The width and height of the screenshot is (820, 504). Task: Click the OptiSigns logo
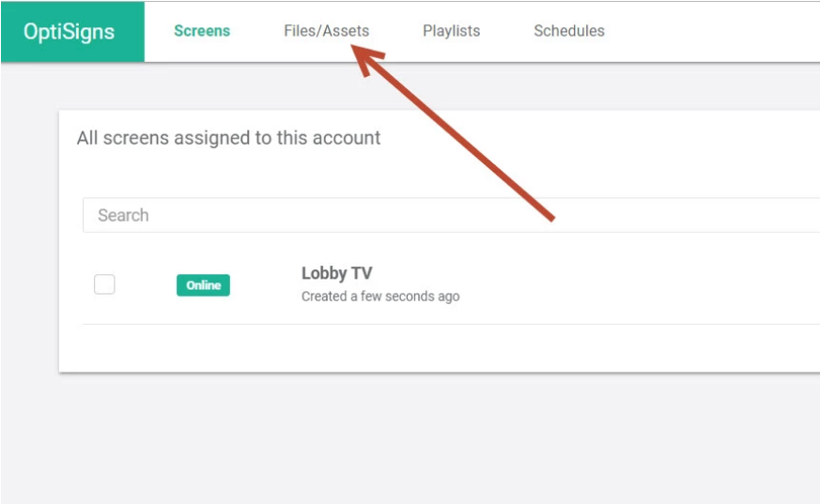point(69,31)
